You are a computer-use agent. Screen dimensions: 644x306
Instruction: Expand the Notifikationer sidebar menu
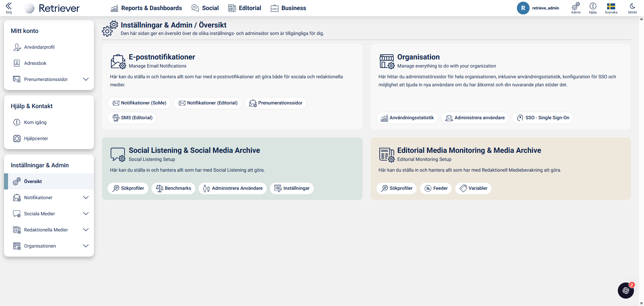tap(86, 198)
